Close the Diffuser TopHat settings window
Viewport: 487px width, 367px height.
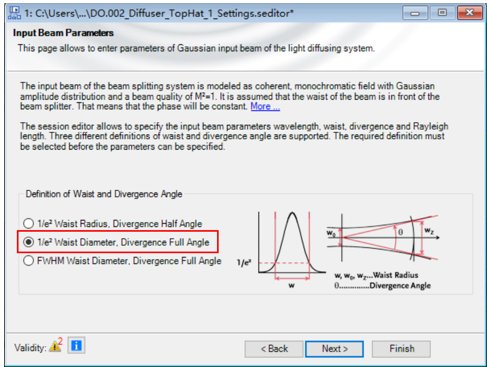click(470, 13)
